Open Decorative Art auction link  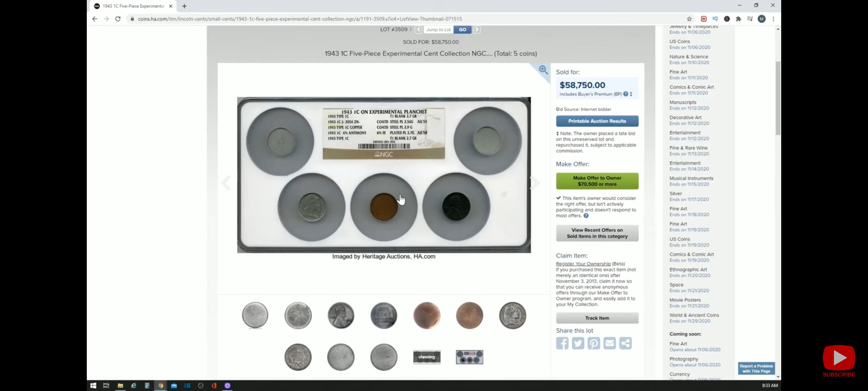[x=685, y=118]
